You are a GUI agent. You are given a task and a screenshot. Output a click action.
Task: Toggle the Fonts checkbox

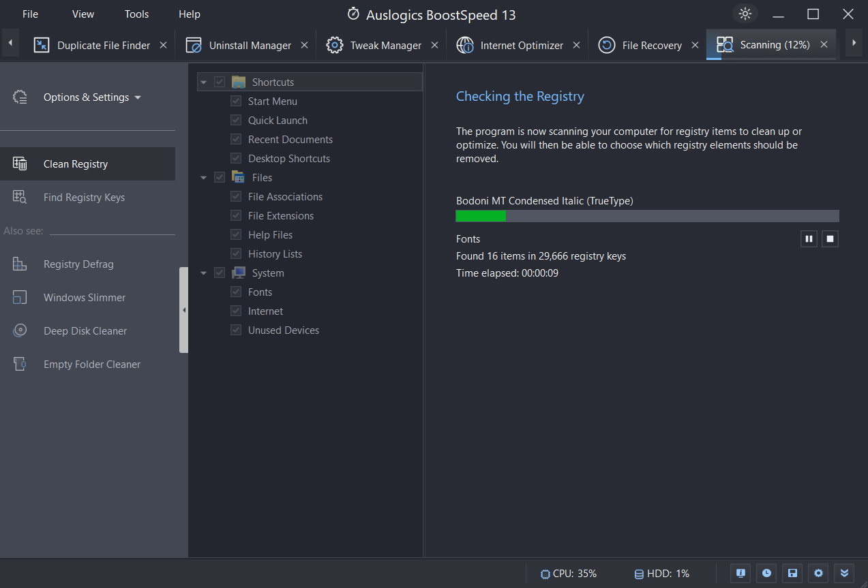(236, 292)
